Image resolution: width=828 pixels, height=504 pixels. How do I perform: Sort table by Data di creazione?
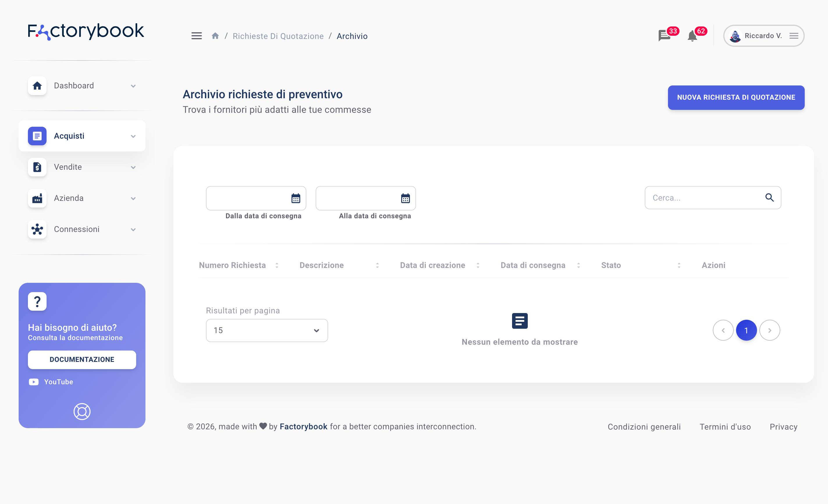click(478, 265)
